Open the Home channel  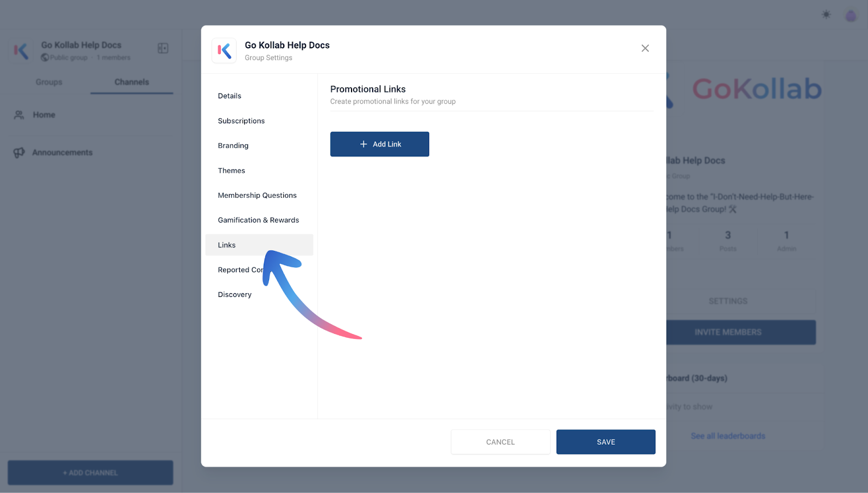[x=91, y=115]
